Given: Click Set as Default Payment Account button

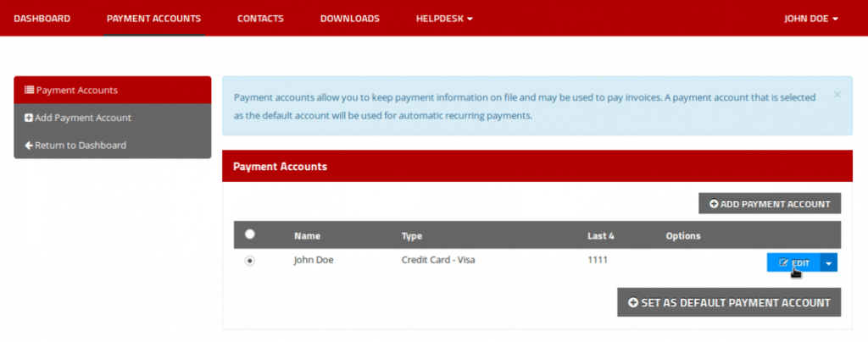Looking at the screenshot, I should [x=729, y=302].
